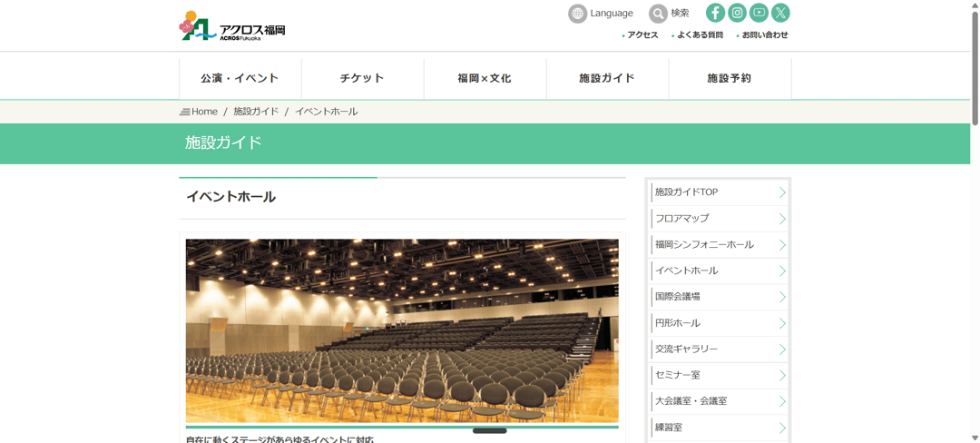980x443 pixels.
Task: Select the 福岡×文化 menu item
Action: point(485,78)
